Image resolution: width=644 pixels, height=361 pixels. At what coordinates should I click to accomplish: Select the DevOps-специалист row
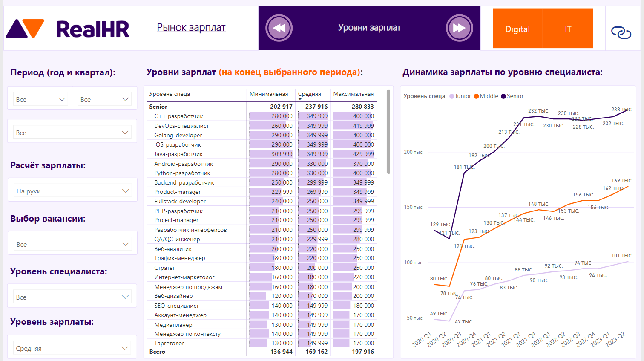(262, 126)
